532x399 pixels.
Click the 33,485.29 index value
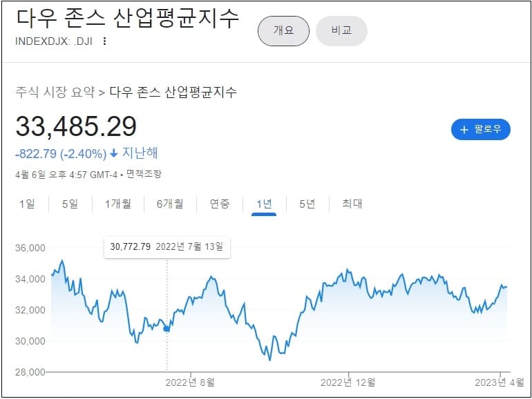(x=76, y=126)
